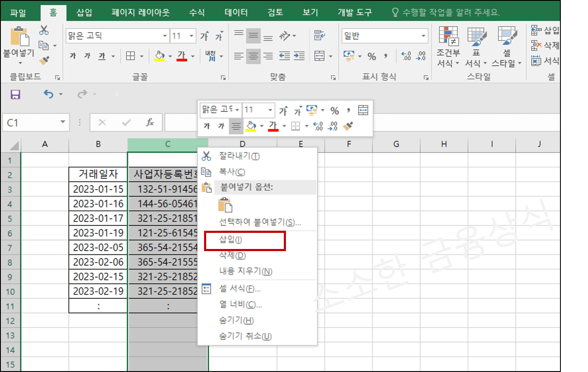Click the Save icon in quick access toolbar
The height and width of the screenshot is (372, 588).
point(16,94)
